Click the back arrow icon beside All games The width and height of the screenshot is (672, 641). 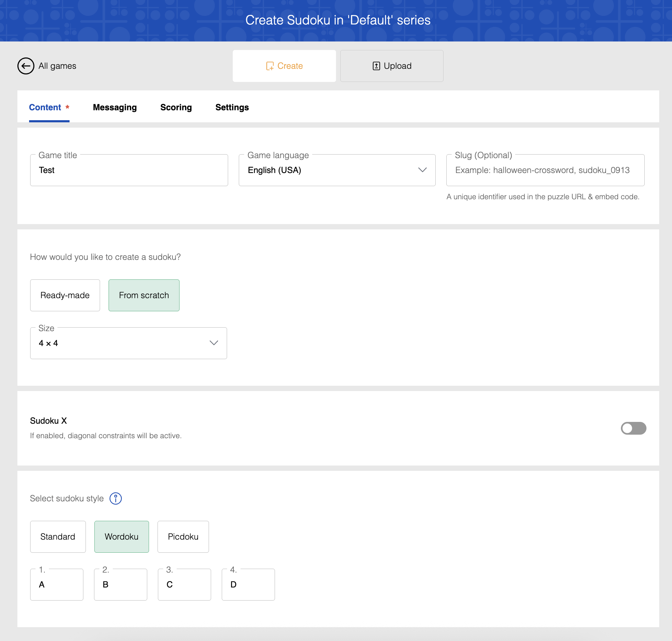pyautogui.click(x=26, y=66)
